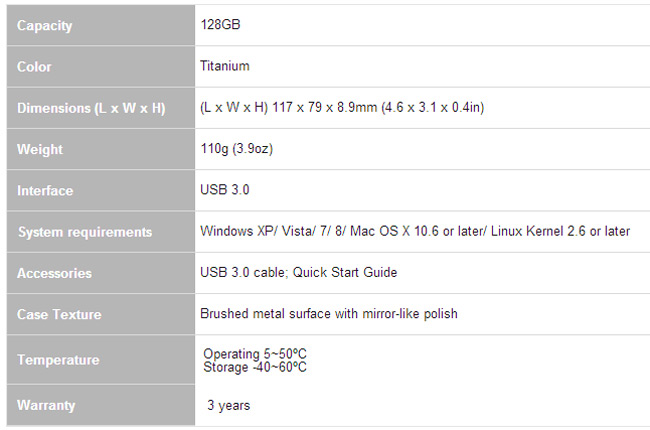Select the Operating 5~50ºC temperature text

(x=255, y=354)
